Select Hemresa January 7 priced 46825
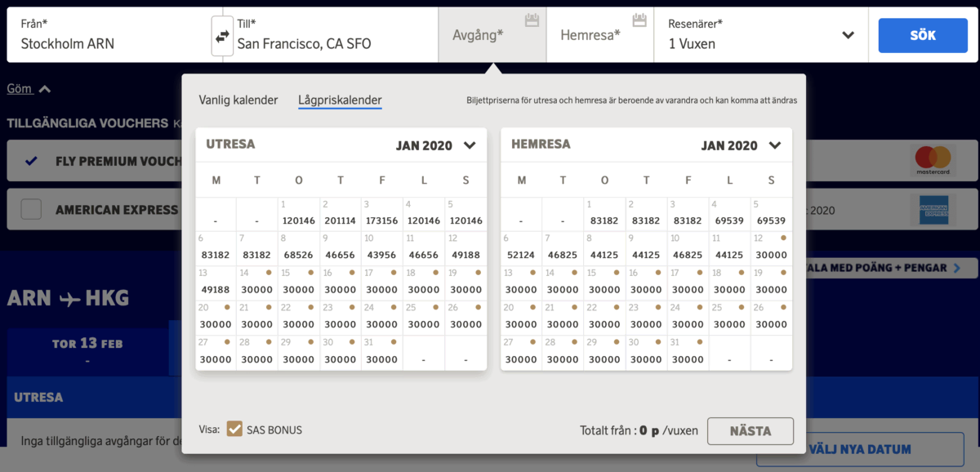Image resolution: width=980 pixels, height=472 pixels. [563, 248]
